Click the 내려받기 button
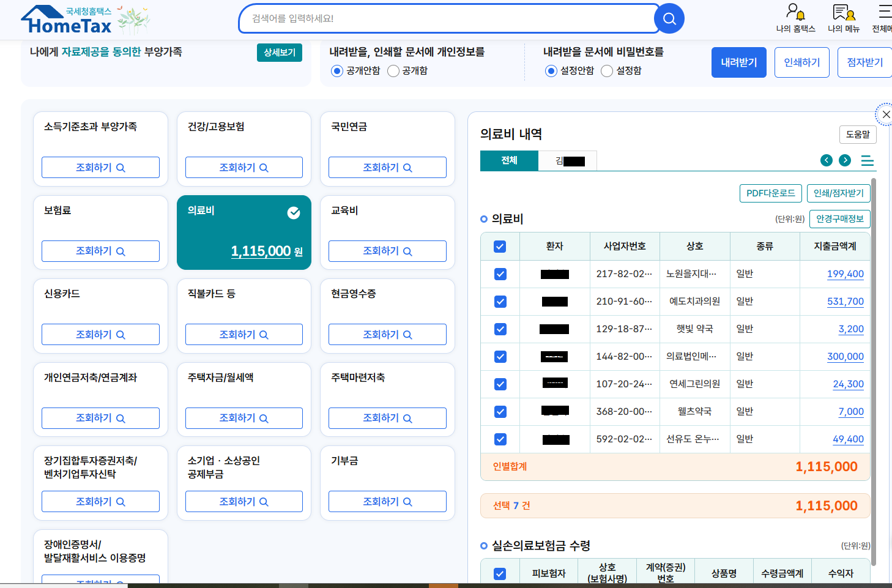Viewport: 892px width, 588px height. pos(739,62)
